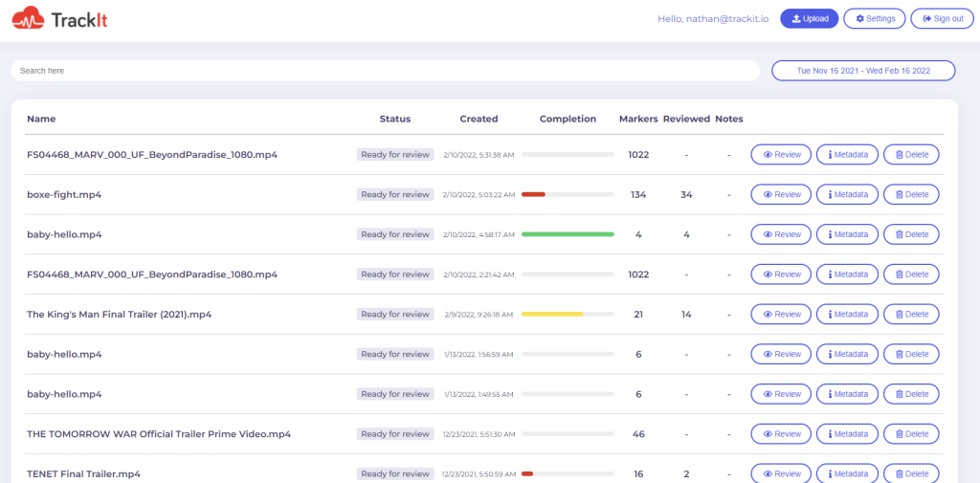Image resolution: width=980 pixels, height=483 pixels.
Task: Open Settings from the header
Action: [875, 19]
